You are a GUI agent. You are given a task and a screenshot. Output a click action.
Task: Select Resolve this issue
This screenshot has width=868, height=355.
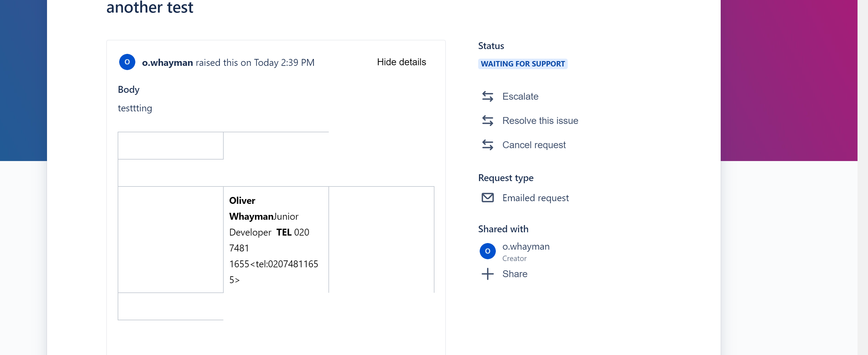[x=540, y=121]
